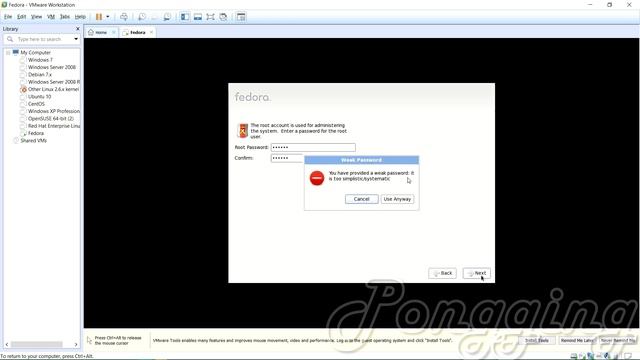The image size is (640, 360).
Task: Toggle the Show Library panel toolbar icon
Action: [185, 17]
